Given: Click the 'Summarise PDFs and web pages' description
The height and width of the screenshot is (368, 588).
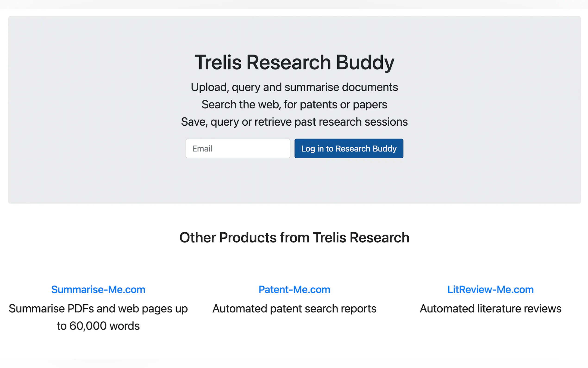Looking at the screenshot, I should click(x=98, y=309).
